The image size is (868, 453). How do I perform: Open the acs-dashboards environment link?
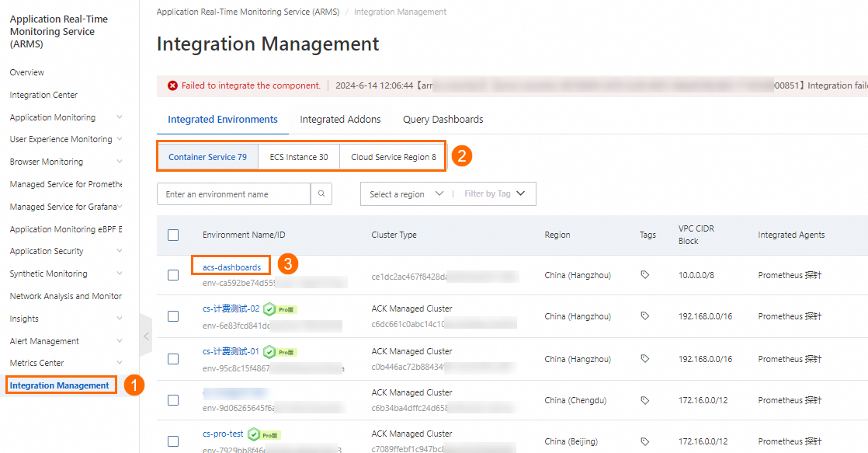pyautogui.click(x=231, y=265)
